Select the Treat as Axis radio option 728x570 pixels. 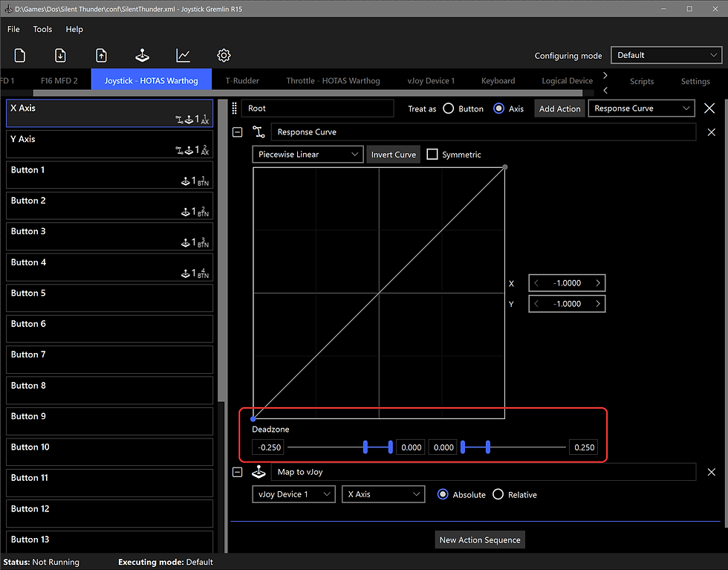pos(498,109)
